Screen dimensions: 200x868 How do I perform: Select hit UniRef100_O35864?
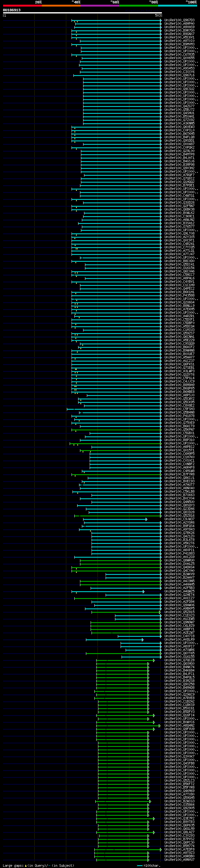pyautogui.click(x=179, y=805)
